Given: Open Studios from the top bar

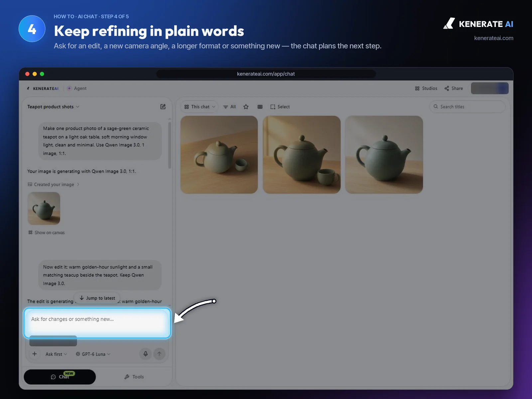Looking at the screenshot, I should (x=426, y=88).
